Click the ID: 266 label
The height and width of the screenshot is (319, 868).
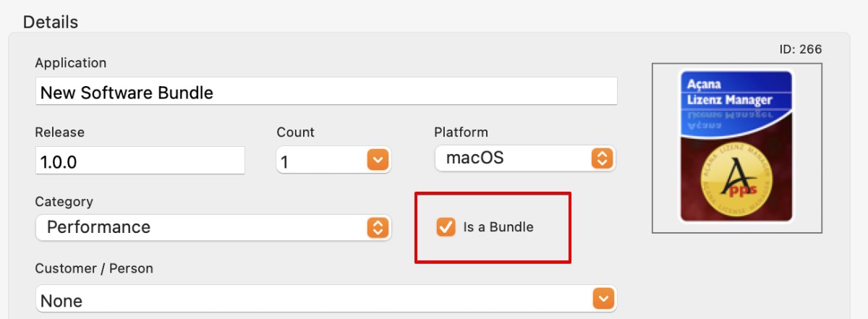coord(800,49)
